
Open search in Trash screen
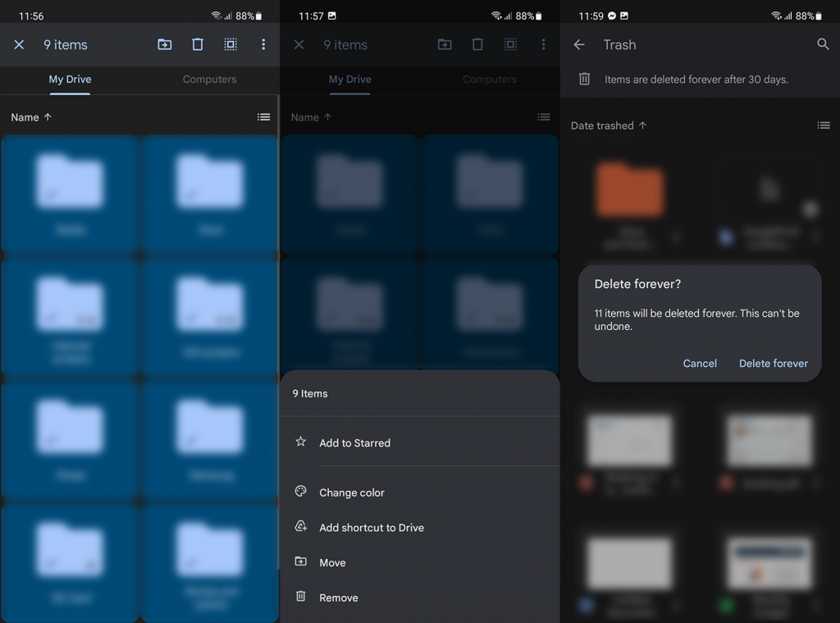tap(823, 44)
